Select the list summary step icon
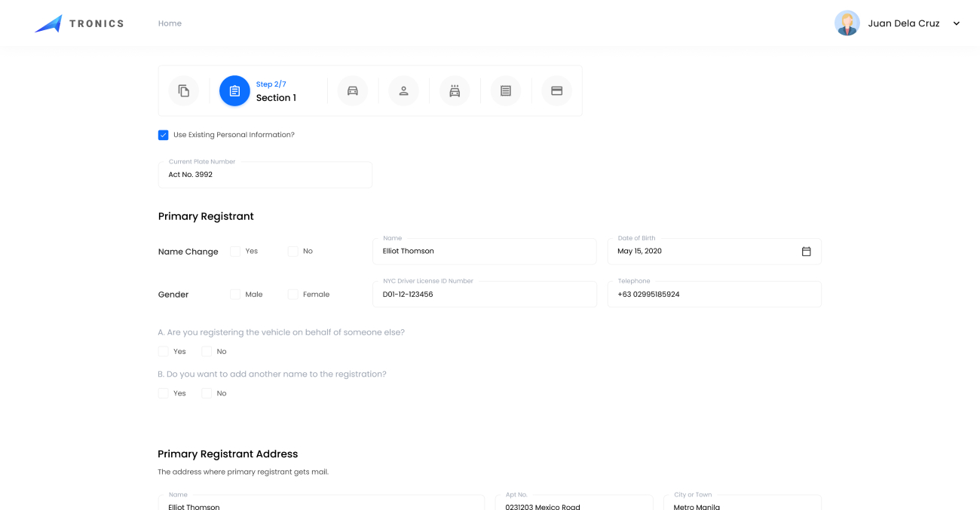The height and width of the screenshot is (510, 980). click(x=506, y=91)
